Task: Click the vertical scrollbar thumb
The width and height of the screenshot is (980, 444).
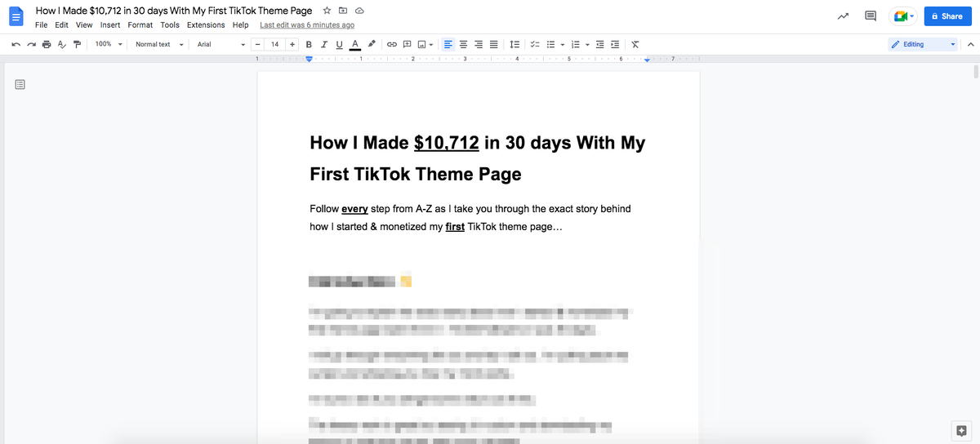Action: pos(976,70)
